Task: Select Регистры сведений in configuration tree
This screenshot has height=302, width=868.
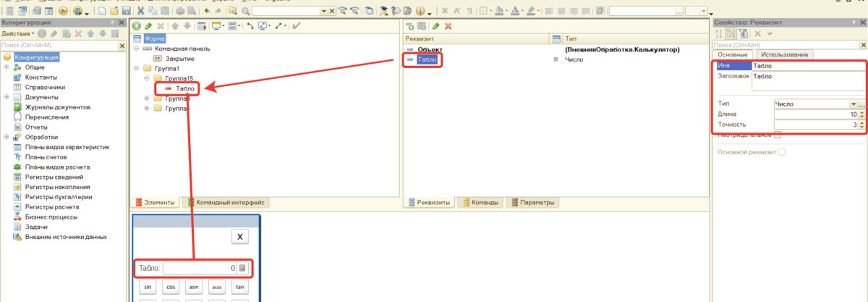Action: [x=54, y=177]
